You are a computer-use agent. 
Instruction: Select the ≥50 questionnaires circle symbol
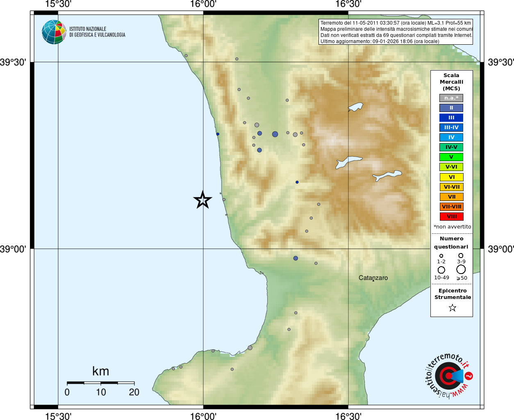click(x=461, y=269)
